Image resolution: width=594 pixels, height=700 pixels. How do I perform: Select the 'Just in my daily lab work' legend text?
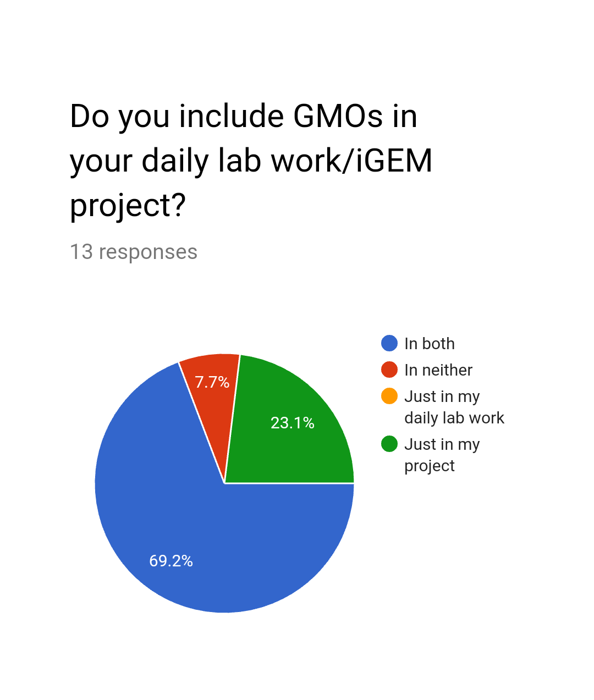454,407
